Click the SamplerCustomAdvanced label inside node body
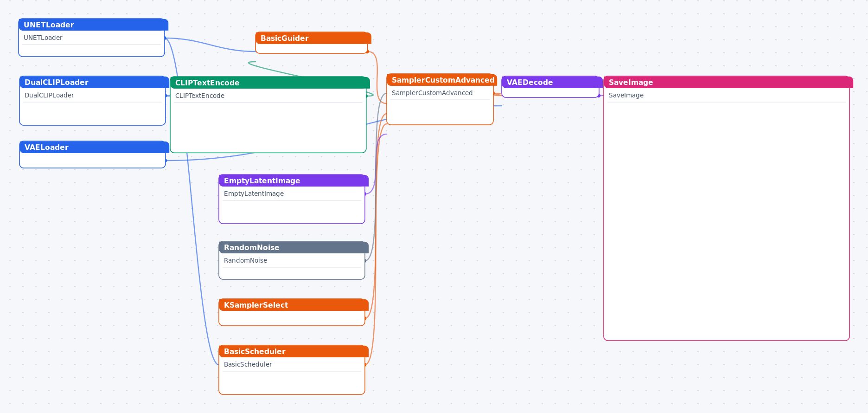 click(432, 93)
